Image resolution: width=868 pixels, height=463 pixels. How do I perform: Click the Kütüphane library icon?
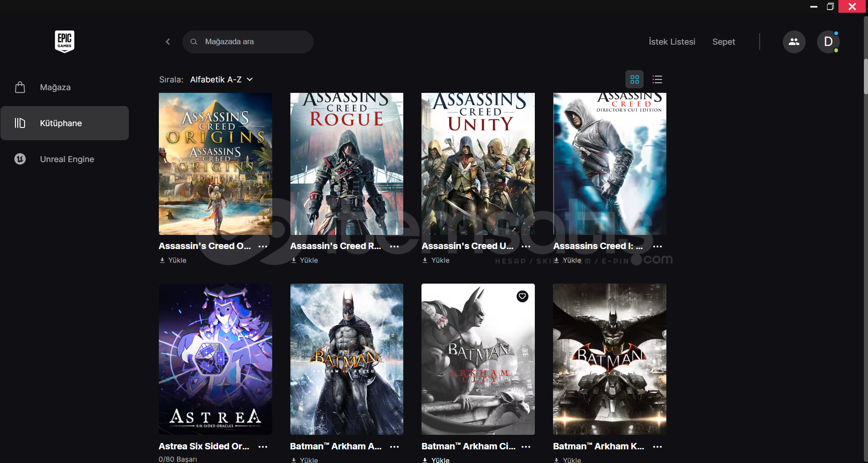point(20,123)
